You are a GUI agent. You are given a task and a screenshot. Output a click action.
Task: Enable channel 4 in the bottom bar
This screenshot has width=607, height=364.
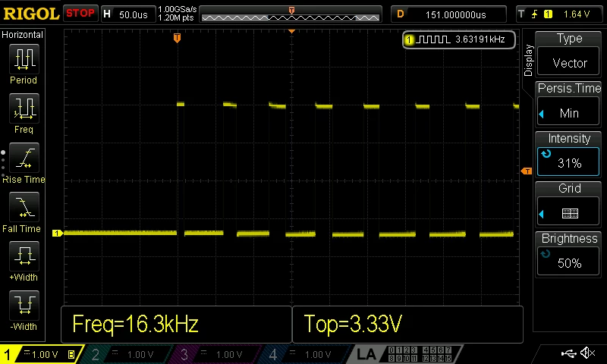304,354
